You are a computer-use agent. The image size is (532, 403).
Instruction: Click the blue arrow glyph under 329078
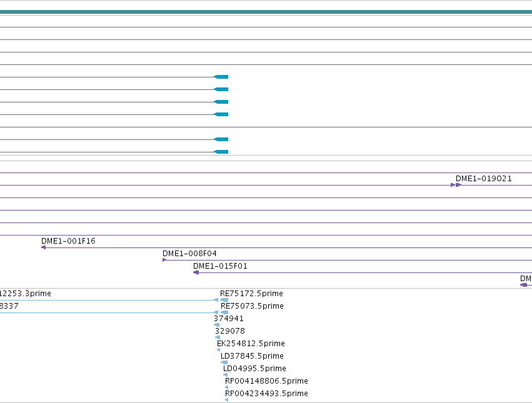(x=218, y=337)
